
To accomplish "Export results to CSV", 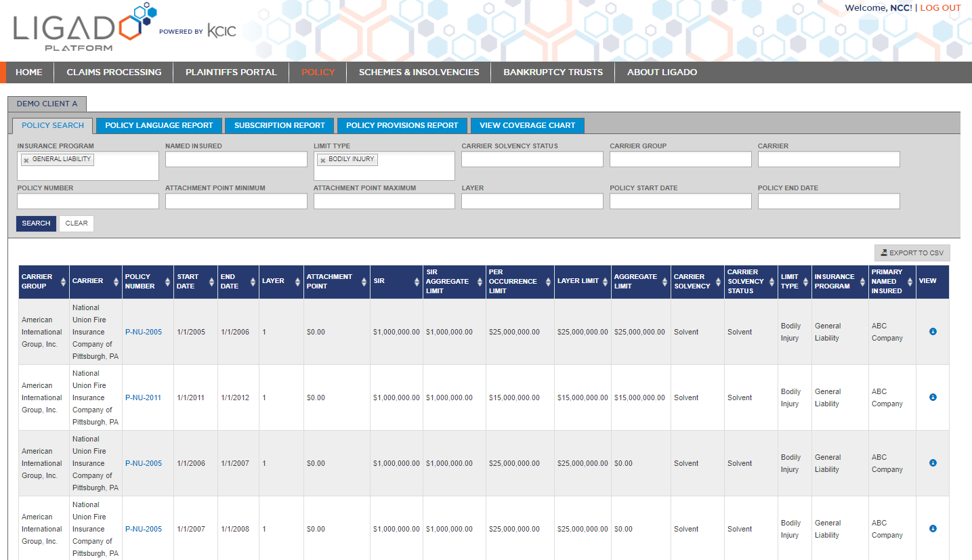I will pyautogui.click(x=912, y=253).
